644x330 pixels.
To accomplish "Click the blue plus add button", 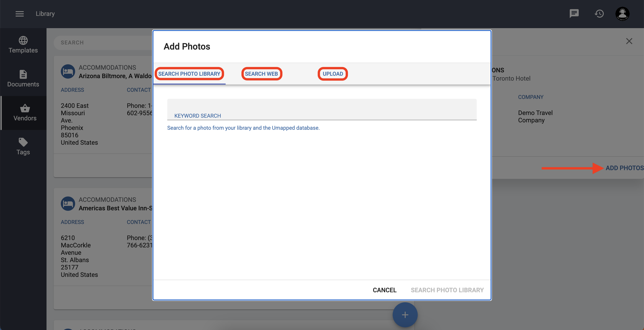I will pos(405,315).
